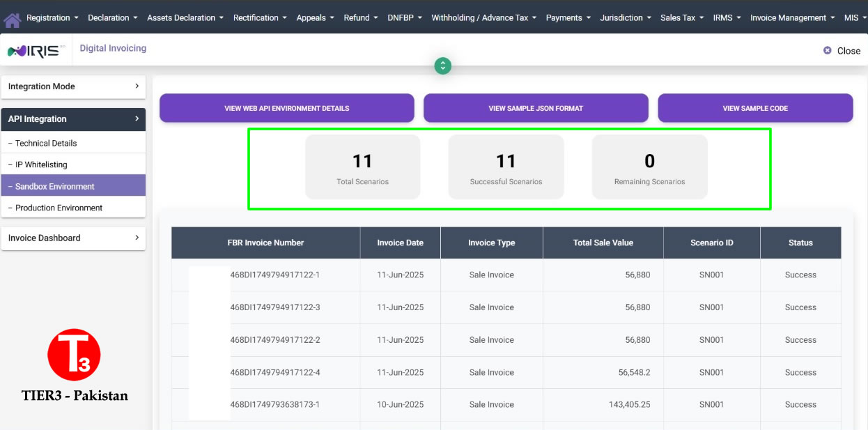
Task: Open the DNFBP menu
Action: click(x=404, y=17)
